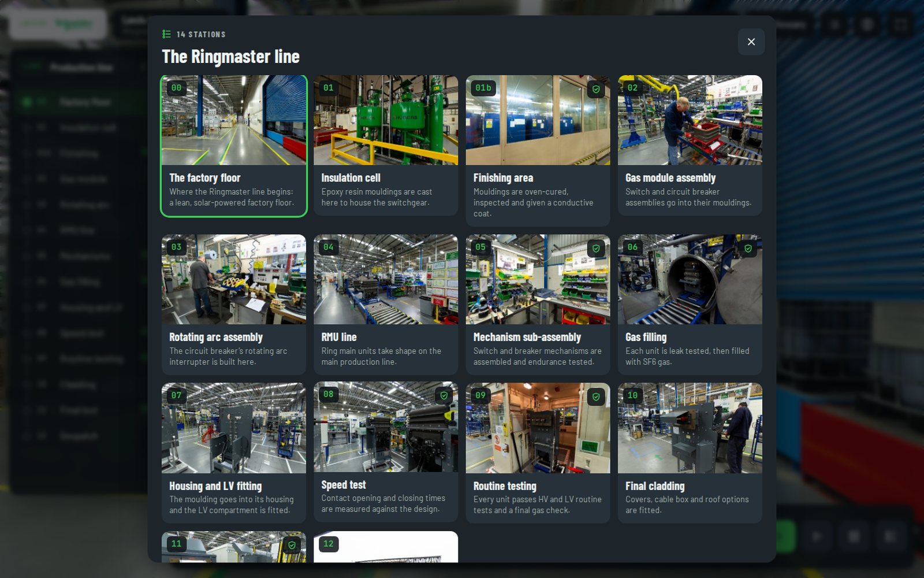Open the Speed test station card

point(386,452)
